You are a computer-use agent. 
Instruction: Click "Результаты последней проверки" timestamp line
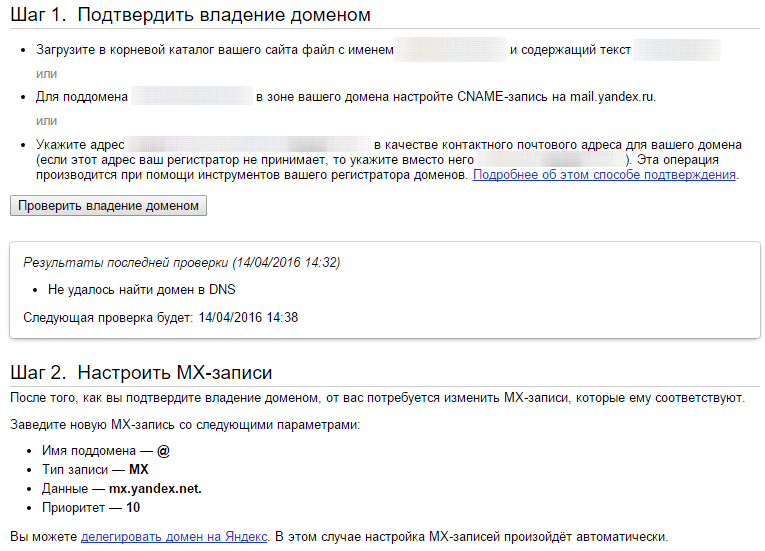[x=181, y=263]
